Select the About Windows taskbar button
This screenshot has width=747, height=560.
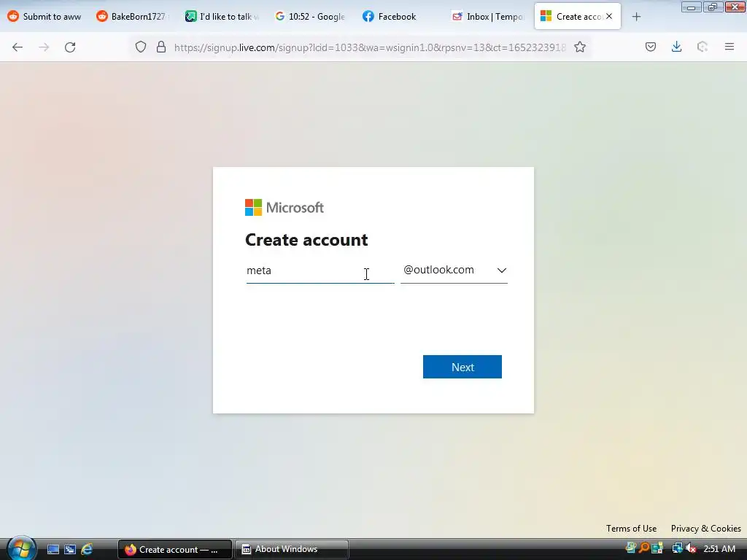292,549
